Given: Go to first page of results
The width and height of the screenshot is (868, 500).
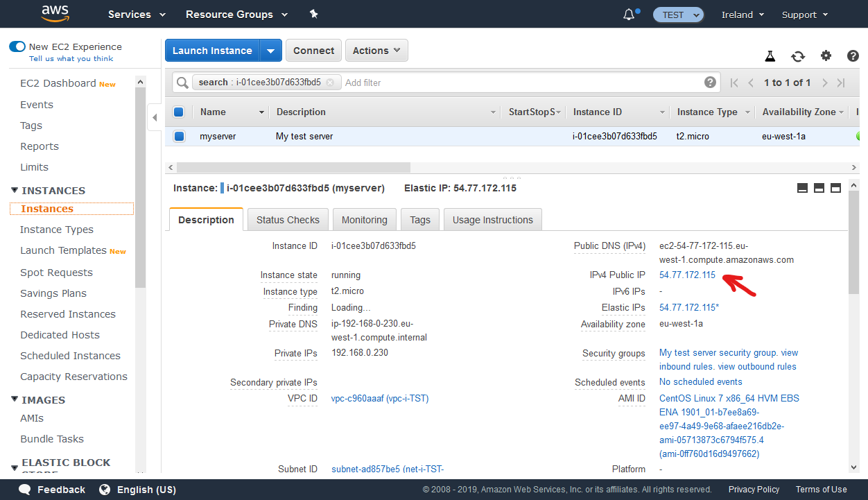Looking at the screenshot, I should point(734,83).
